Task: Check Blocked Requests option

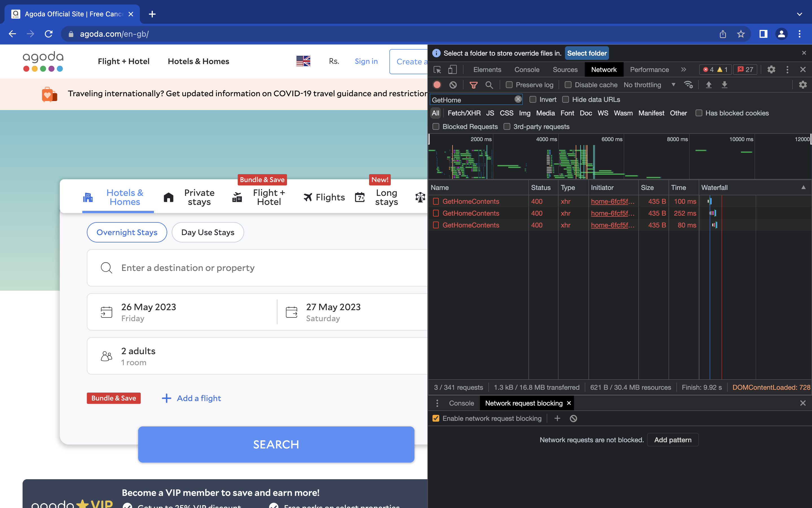Action: coord(436,127)
